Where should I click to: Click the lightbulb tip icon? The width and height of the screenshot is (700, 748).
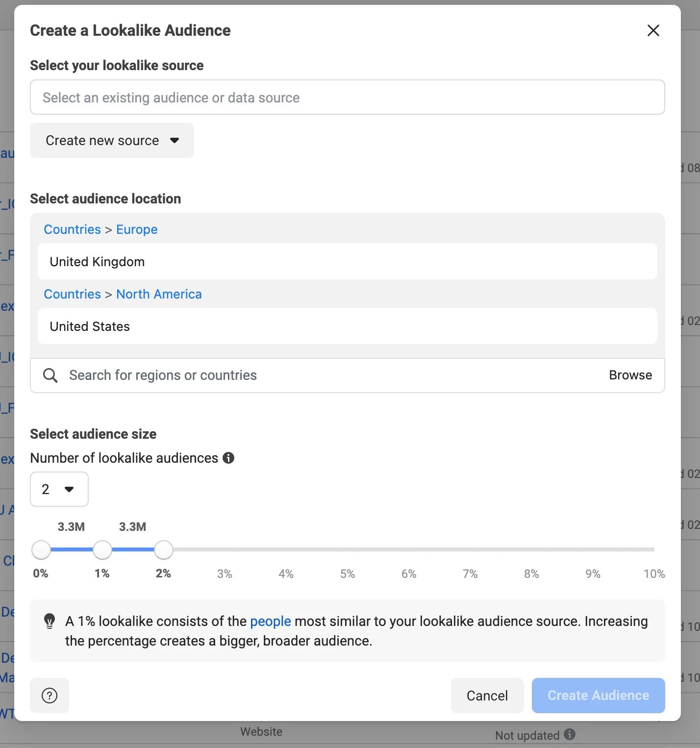[50, 621]
